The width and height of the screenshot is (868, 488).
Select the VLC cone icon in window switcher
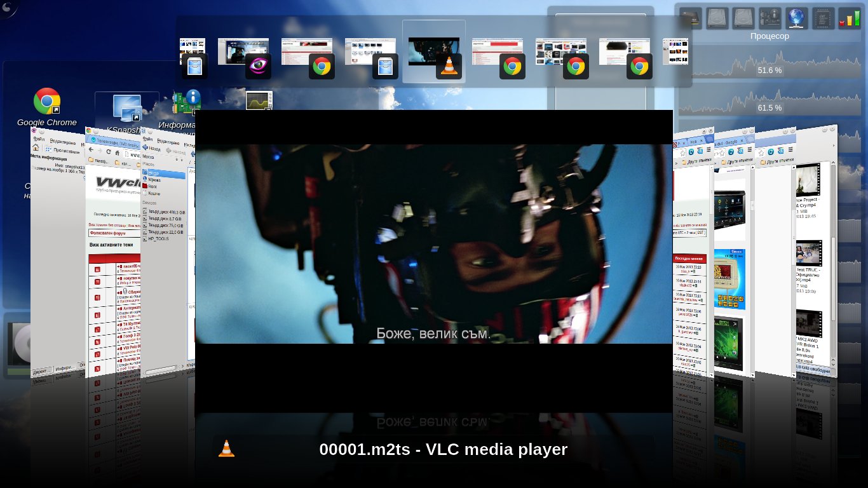point(449,66)
